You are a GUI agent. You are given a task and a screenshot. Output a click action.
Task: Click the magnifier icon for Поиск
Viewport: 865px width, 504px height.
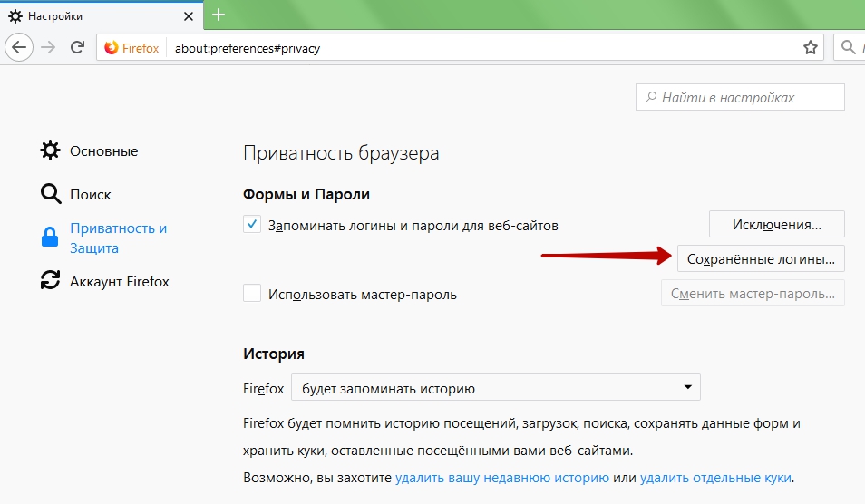[x=51, y=194]
